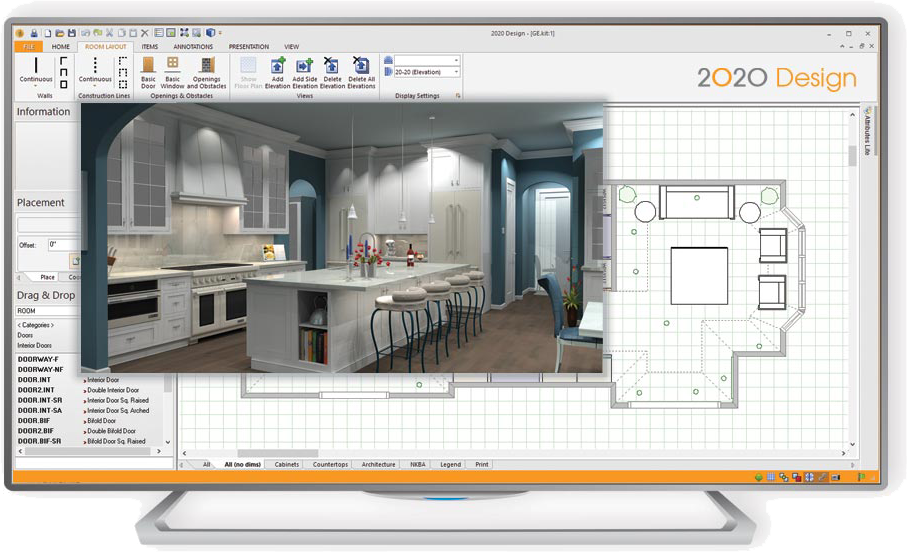Screen dimensions: 907x552
Task: Click the drawing area horizontal scrollbar thumb
Action: [278, 454]
